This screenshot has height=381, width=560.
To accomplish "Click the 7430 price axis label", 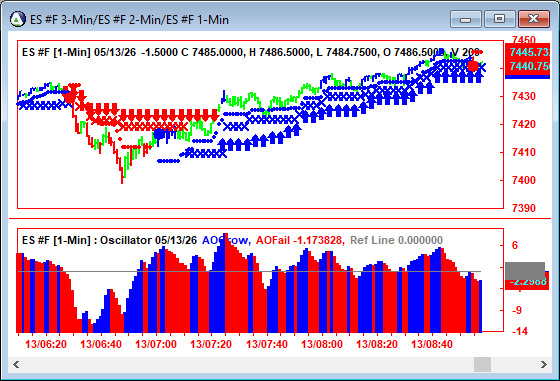I will (x=524, y=96).
